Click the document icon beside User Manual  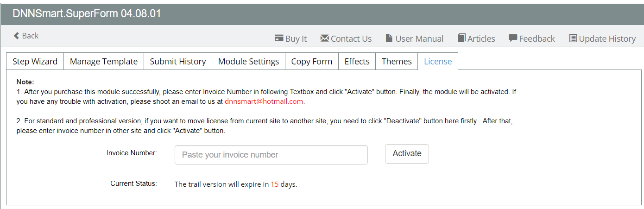click(x=389, y=38)
